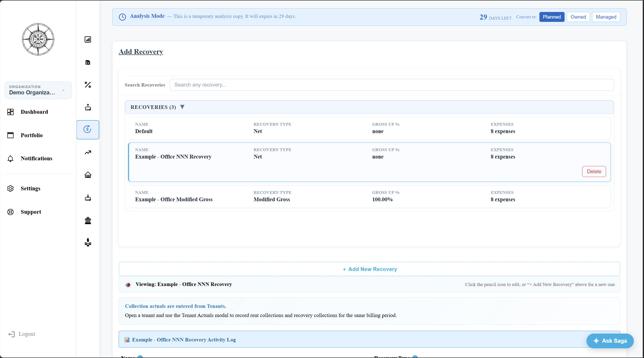This screenshot has height=358, width=644.
Task: Click Viewing: Example - Office NNN Recovery label
Action: tap(184, 284)
